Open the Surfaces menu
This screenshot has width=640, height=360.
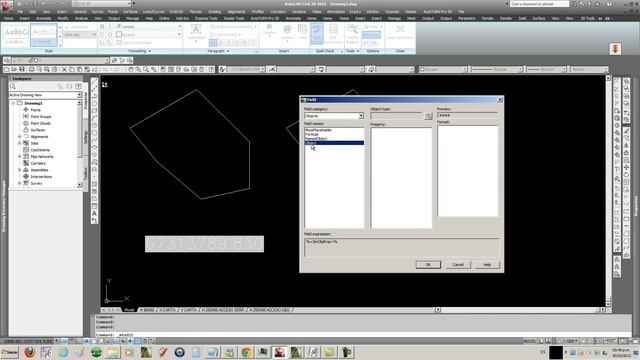130,12
